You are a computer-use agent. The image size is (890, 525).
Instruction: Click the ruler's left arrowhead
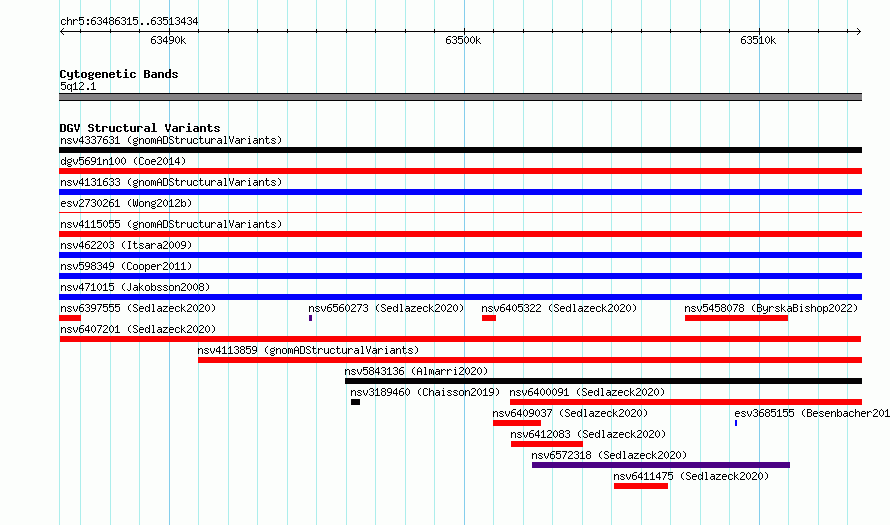click(x=62, y=31)
